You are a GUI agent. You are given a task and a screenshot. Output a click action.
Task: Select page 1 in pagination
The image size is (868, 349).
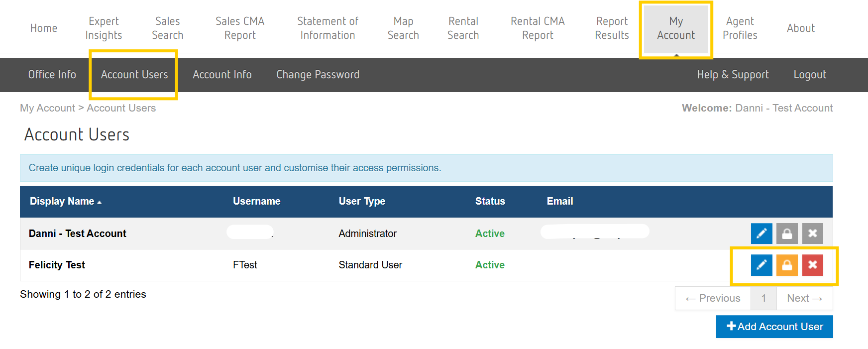coord(763,298)
